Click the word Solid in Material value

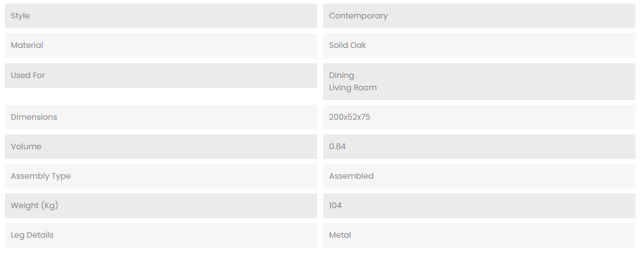(339, 45)
